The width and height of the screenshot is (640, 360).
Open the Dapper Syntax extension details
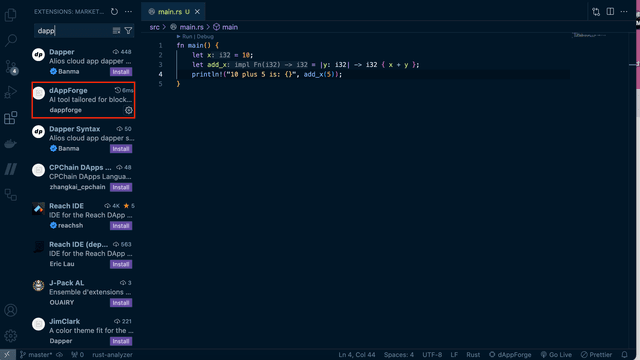click(x=83, y=139)
